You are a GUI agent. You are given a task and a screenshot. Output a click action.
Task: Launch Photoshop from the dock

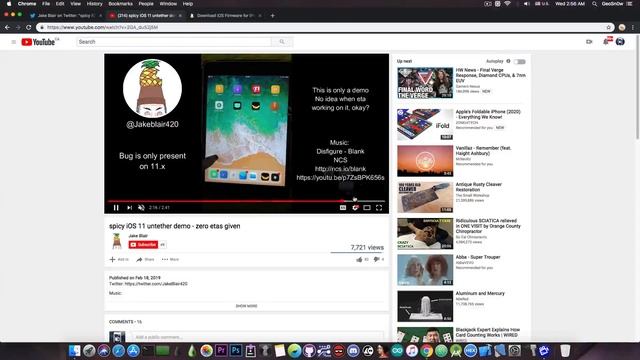coord(236,351)
